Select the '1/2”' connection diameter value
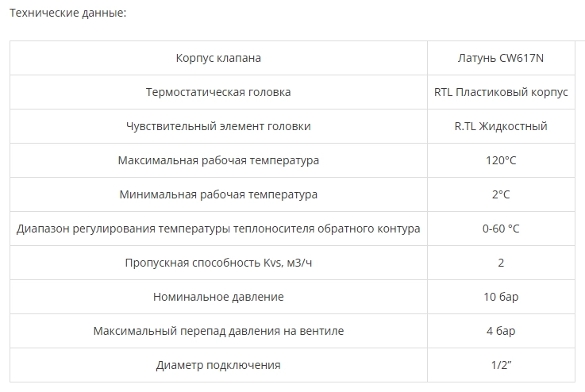The height and width of the screenshot is (392, 585). (x=501, y=365)
